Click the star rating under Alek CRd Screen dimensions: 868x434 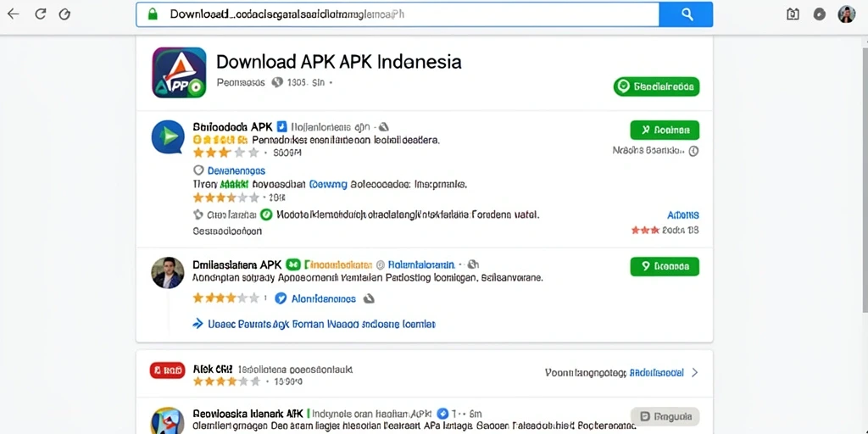point(225,381)
